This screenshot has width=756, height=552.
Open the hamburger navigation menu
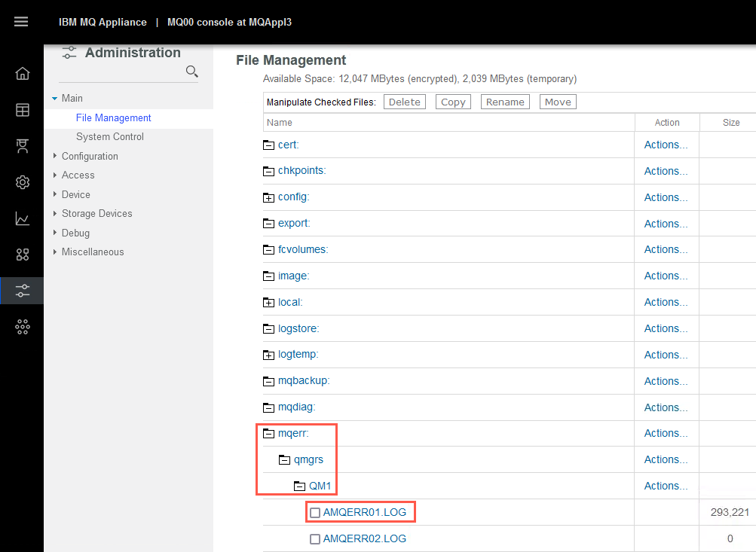click(21, 22)
